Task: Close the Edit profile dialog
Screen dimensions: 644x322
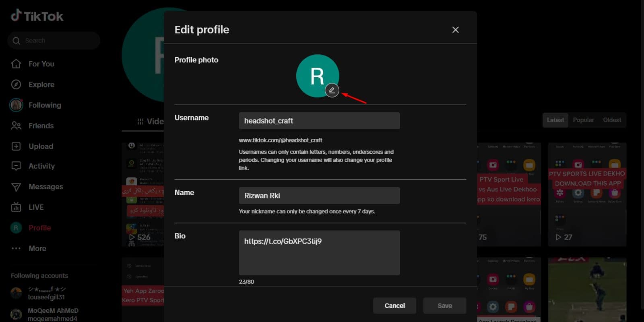Action: (x=455, y=30)
